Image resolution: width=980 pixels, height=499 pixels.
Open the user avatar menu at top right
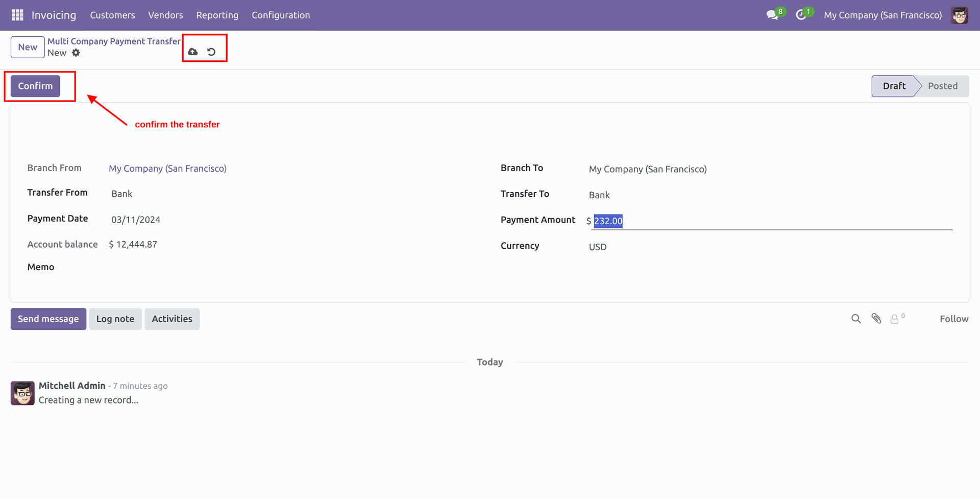click(960, 15)
